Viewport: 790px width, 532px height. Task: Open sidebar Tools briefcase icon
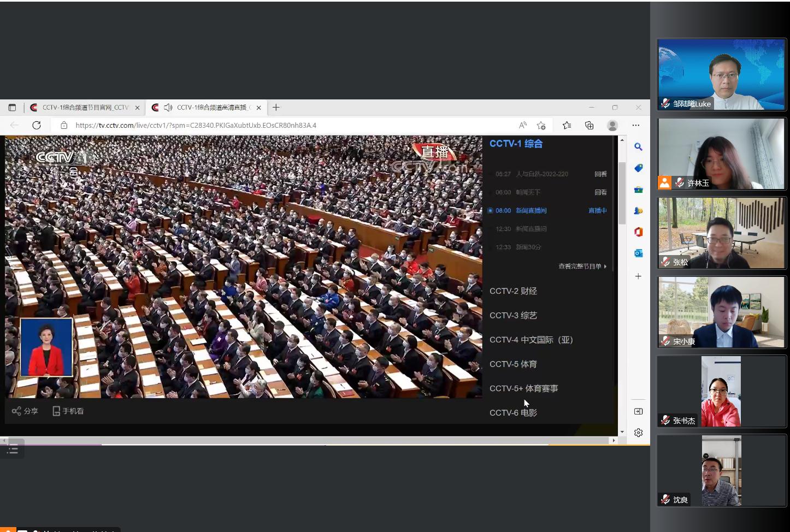638,190
